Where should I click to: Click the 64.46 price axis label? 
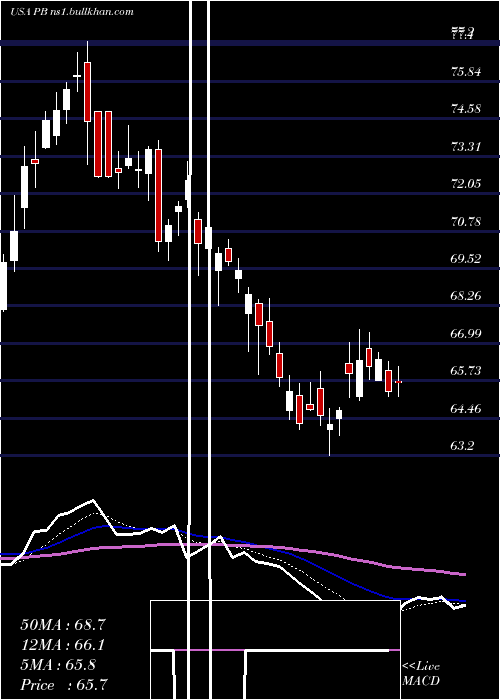(466, 408)
